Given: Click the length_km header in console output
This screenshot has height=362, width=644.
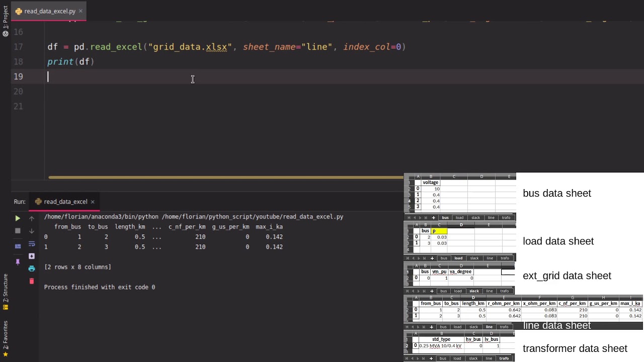Looking at the screenshot, I should click(x=130, y=227).
